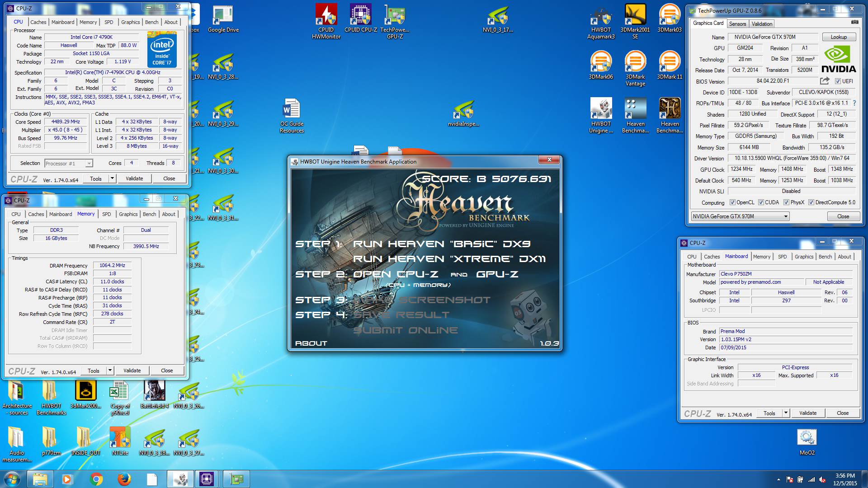
Task: Expand the Tools arrow in CPU-Z CPU window
Action: tap(112, 178)
